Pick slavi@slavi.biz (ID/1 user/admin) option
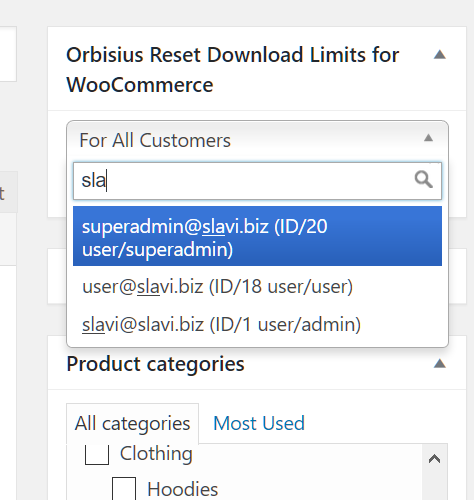Viewport: 474px width, 500px height. pos(257,324)
